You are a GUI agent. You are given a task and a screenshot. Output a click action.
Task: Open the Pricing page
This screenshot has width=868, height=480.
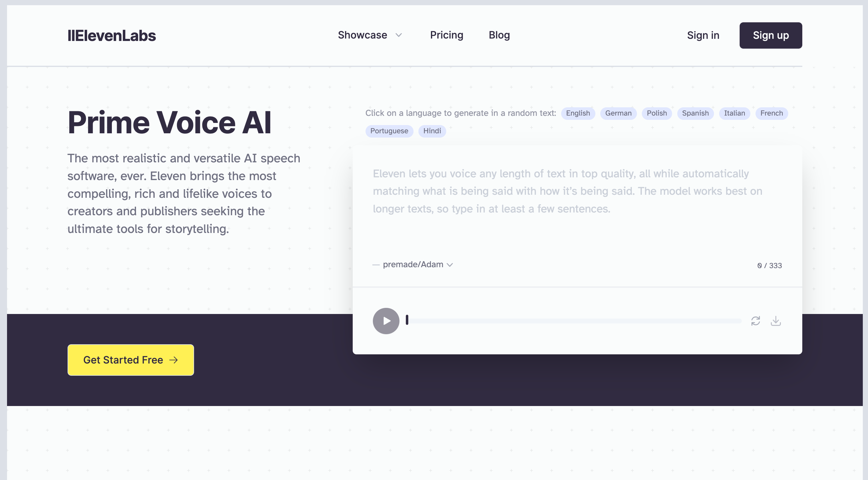click(447, 35)
